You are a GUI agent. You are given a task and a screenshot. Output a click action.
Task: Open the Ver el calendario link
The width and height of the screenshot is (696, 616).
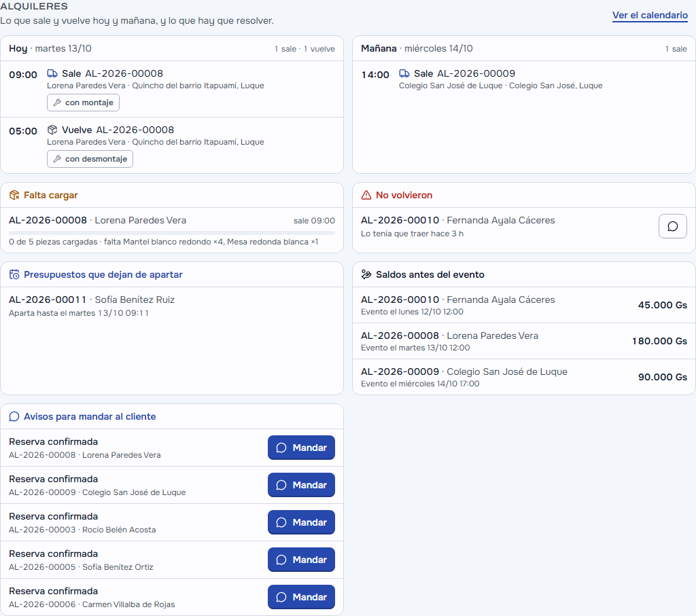(650, 15)
